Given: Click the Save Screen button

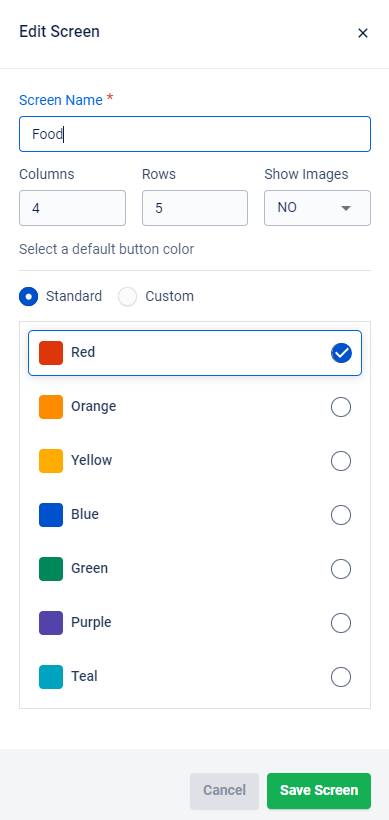Looking at the screenshot, I should coord(319,791).
